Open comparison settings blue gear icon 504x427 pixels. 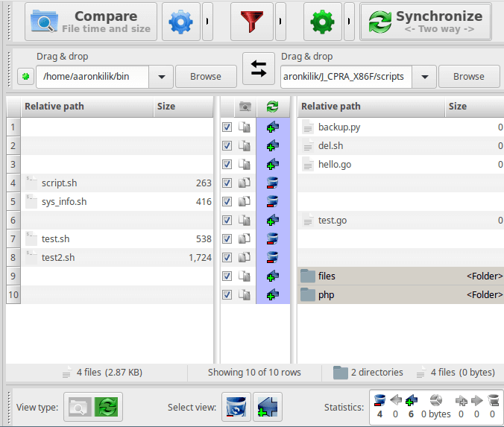[180, 22]
